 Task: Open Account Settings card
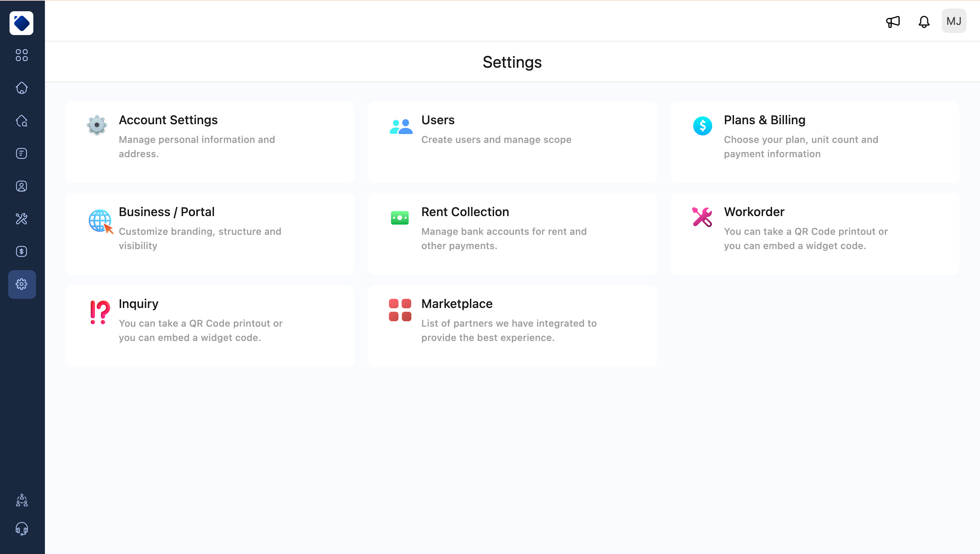click(x=210, y=142)
